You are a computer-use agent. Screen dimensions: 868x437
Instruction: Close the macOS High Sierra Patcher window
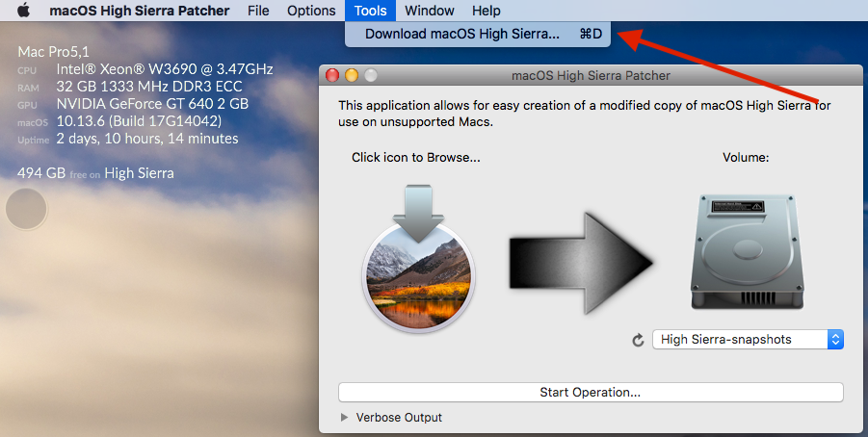pyautogui.click(x=332, y=75)
